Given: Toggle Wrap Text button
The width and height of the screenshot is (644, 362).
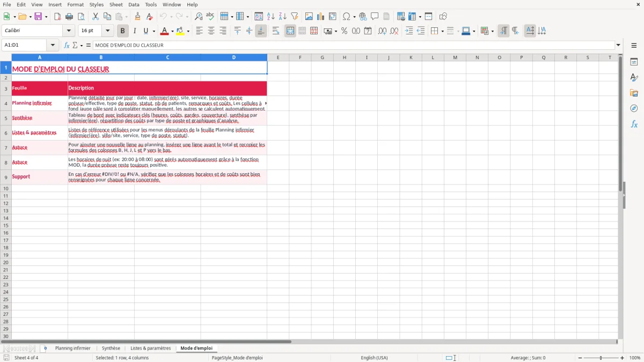Looking at the screenshot, I should pyautogui.click(x=276, y=31).
